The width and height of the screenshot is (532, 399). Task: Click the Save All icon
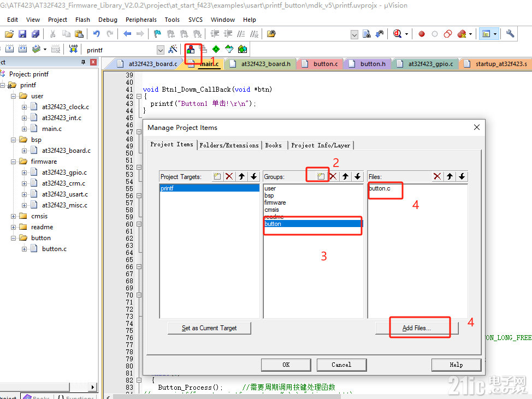tap(36, 34)
